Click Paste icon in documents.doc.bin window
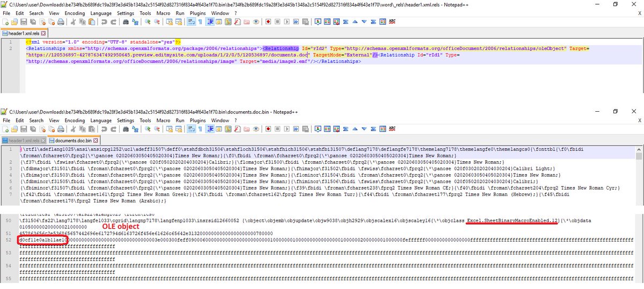Viewport: 644px width, 289px height. [x=91, y=128]
